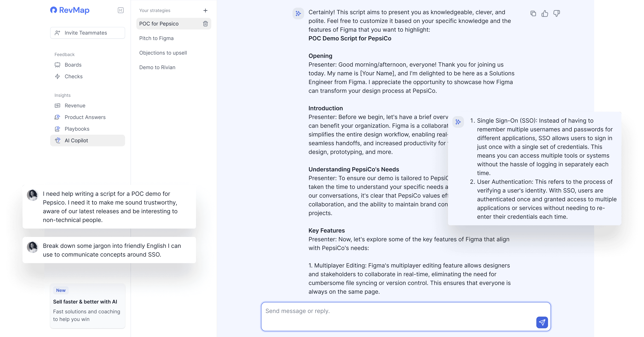This screenshot has height=337, width=644.
Task: Click the 'Insights' sidebar section label
Action: [63, 95]
